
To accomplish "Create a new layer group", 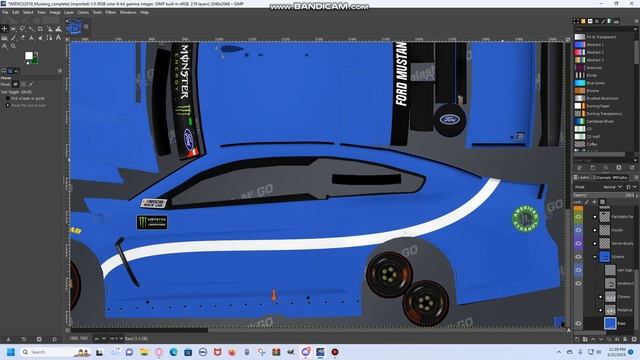I will [585, 339].
